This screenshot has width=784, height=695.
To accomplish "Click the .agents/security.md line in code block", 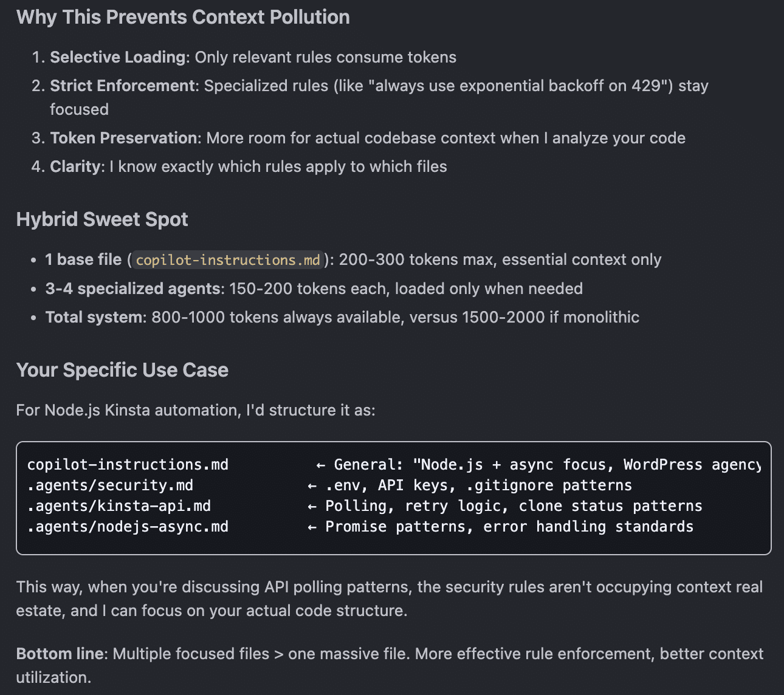I will click(x=110, y=485).
